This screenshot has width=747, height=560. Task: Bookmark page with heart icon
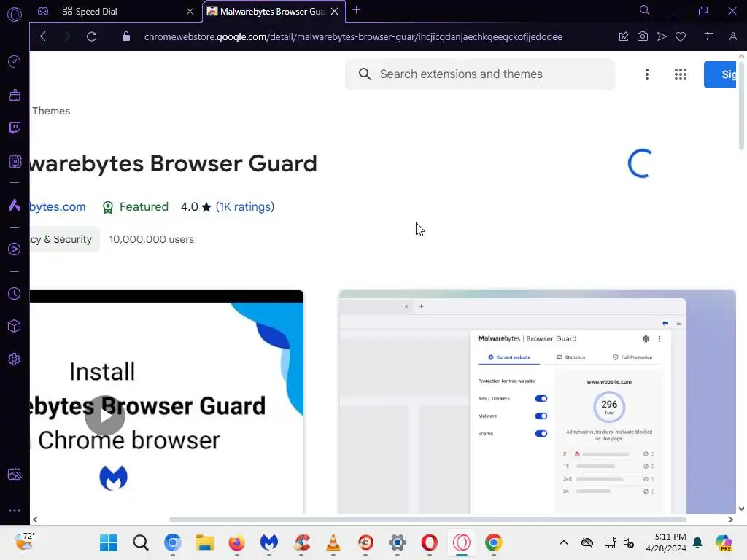[681, 36]
